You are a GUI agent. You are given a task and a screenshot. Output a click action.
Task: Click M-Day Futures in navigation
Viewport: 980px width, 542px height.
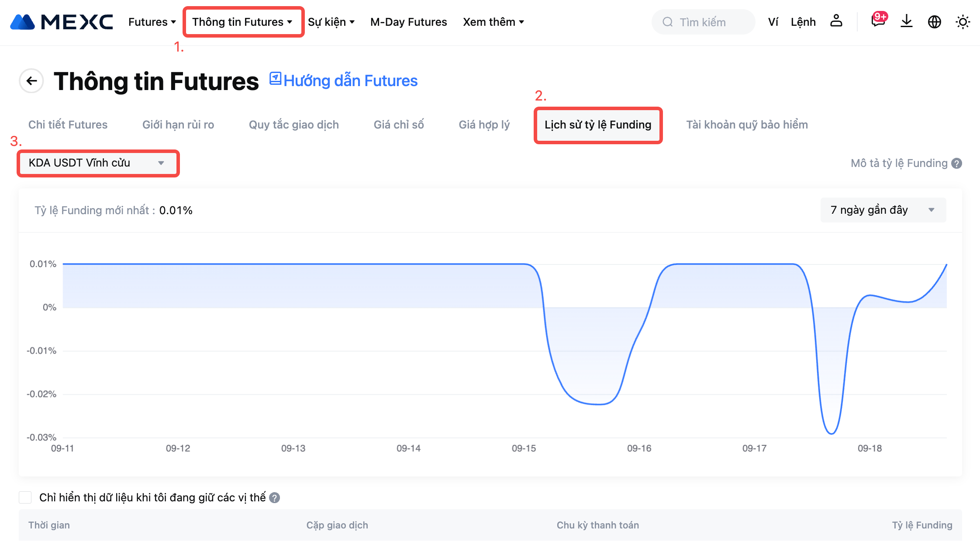pyautogui.click(x=408, y=22)
